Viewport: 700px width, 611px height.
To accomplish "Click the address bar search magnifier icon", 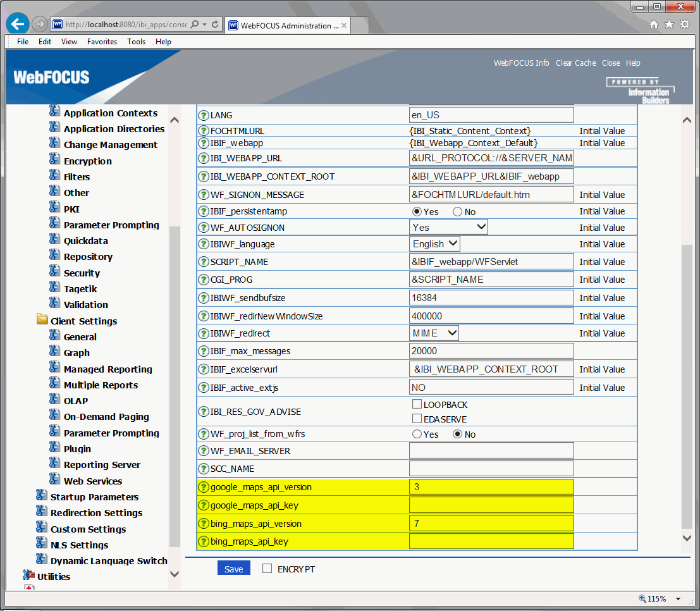I will [x=195, y=25].
